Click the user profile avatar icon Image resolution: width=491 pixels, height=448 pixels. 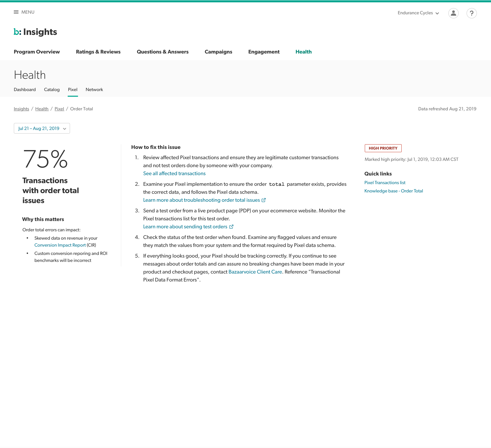(453, 13)
